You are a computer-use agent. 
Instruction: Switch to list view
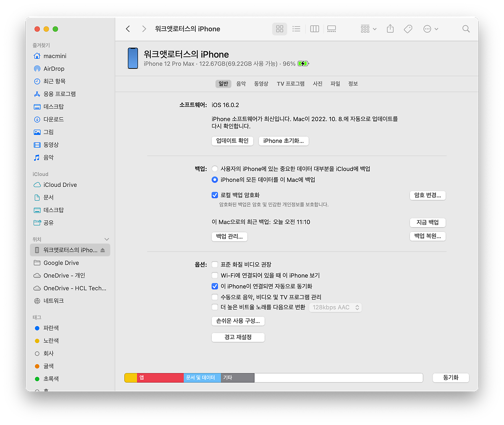tap(297, 29)
